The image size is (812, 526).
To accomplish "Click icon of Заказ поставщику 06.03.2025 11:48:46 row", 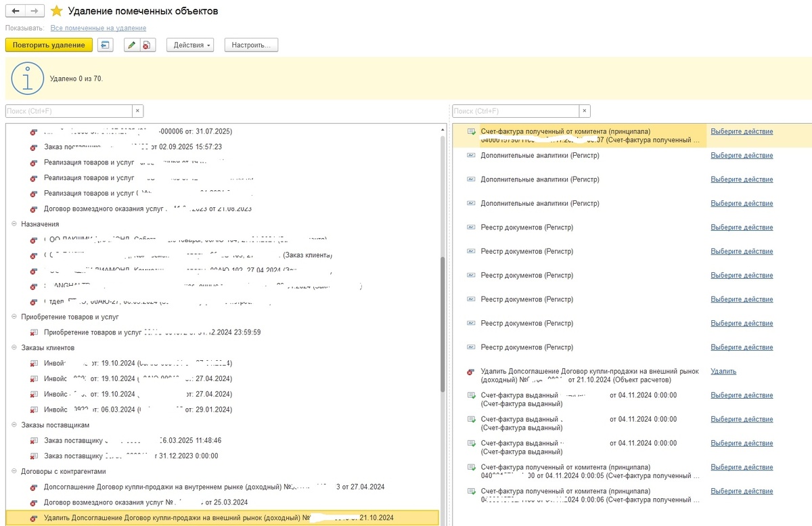I will (x=34, y=441).
